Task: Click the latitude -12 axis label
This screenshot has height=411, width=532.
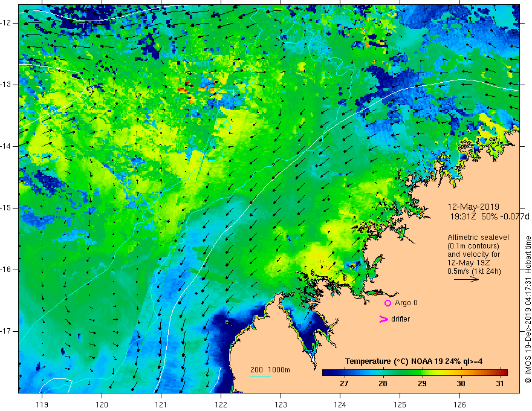Action: pos(6,23)
